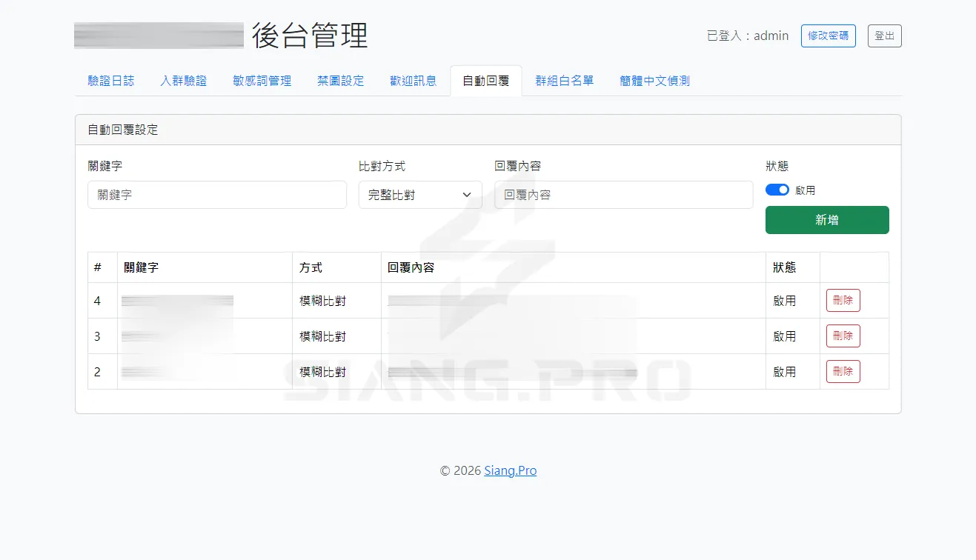Select 完整比對 in the match mode selector

tap(419, 194)
